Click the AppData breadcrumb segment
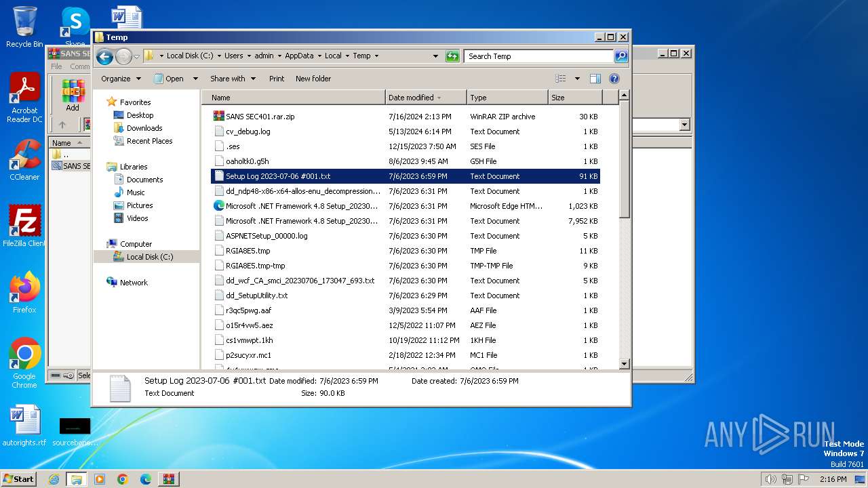This screenshot has height=488, width=868. [299, 56]
